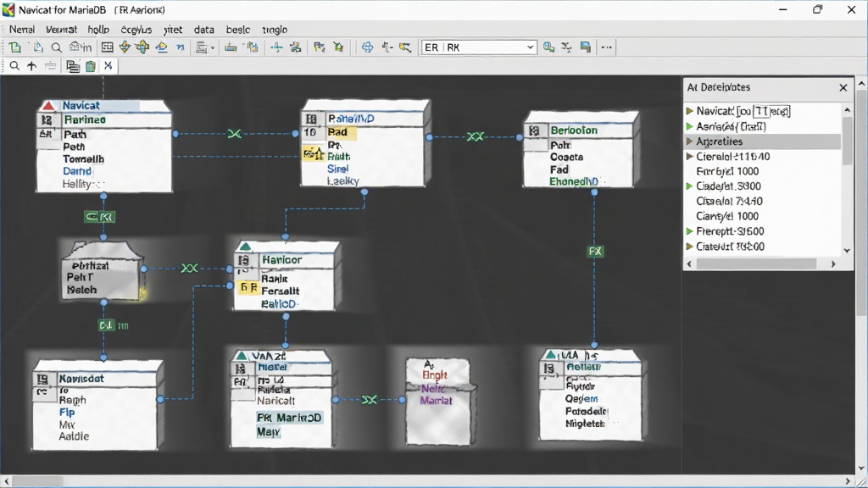This screenshot has width=868, height=488.
Task: Open the Nemal menu
Action: coord(22,30)
